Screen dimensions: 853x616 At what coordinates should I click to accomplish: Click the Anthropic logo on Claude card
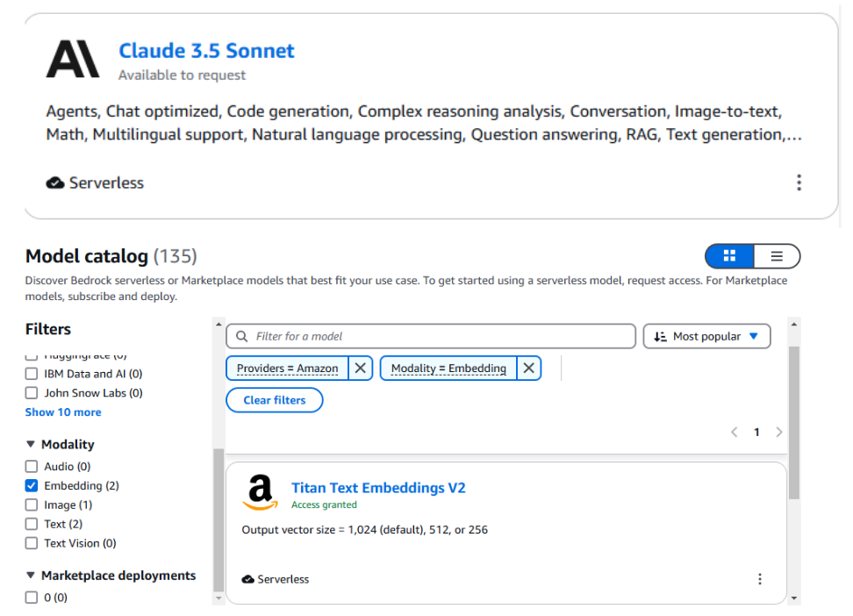[73, 60]
